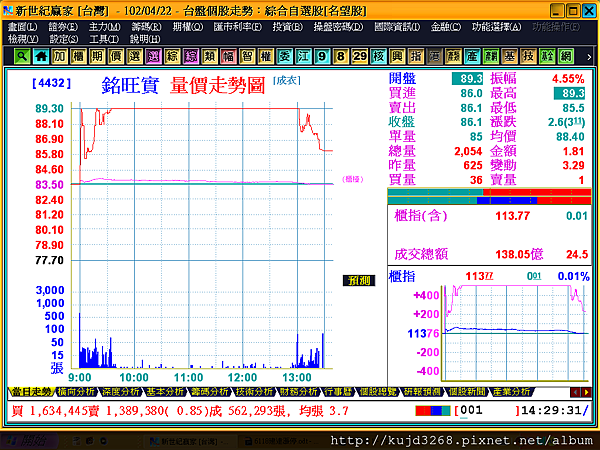
Task: Click the black 預測 button
Action: click(x=359, y=281)
